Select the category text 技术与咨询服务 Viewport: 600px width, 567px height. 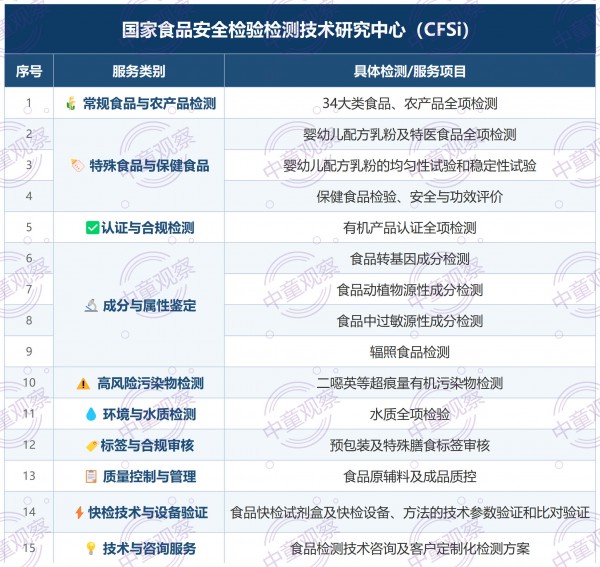pos(150,548)
